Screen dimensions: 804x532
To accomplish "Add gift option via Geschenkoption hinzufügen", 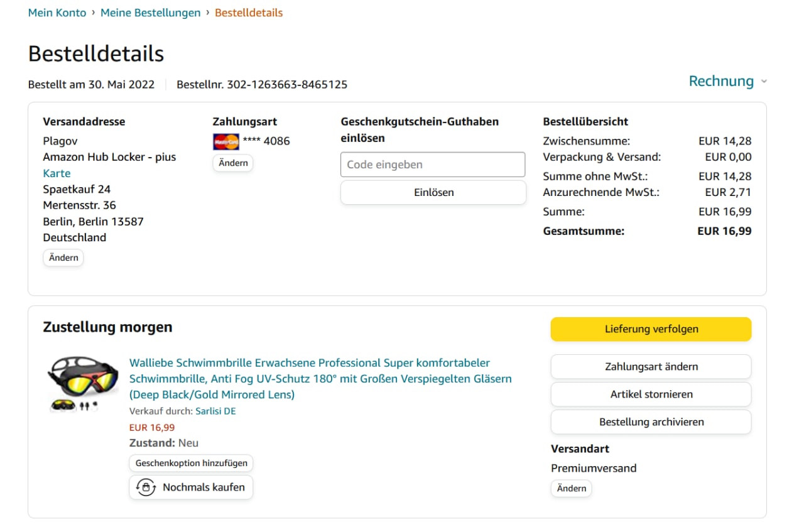I will tap(192, 464).
